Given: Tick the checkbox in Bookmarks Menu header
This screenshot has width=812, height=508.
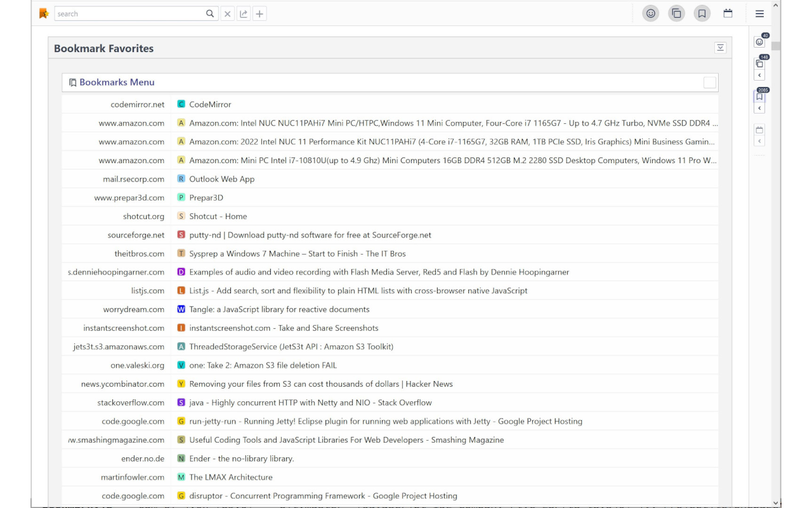Looking at the screenshot, I should pos(710,83).
